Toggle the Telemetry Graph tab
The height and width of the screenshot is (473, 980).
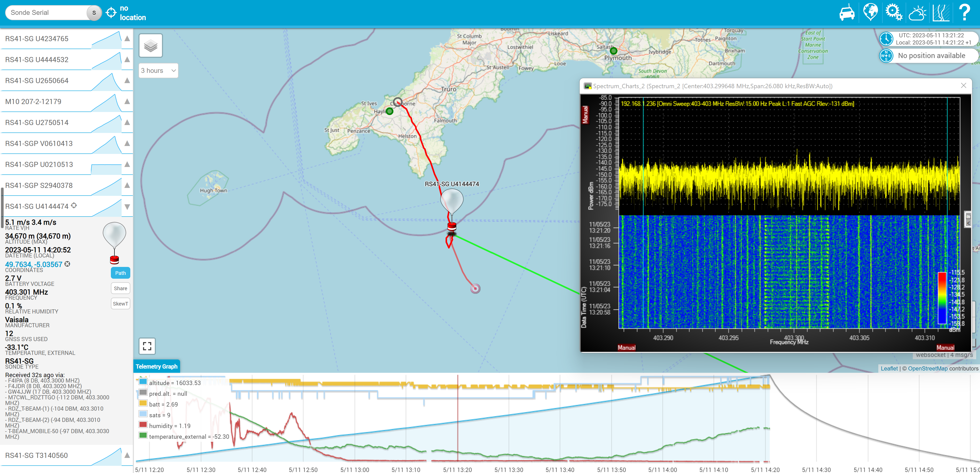pos(156,366)
